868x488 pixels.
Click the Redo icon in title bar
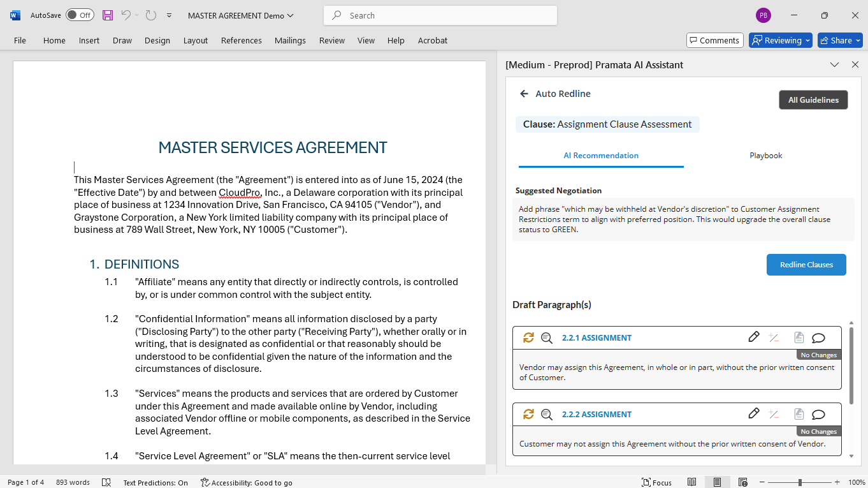click(x=151, y=15)
